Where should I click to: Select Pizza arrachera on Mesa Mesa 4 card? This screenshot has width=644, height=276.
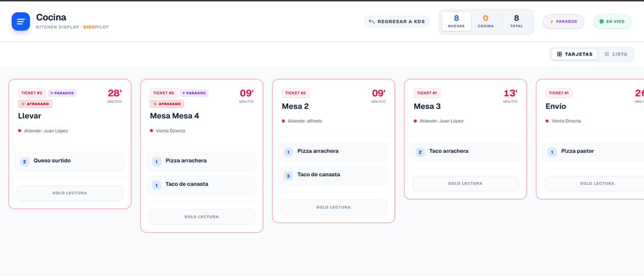[x=202, y=162]
